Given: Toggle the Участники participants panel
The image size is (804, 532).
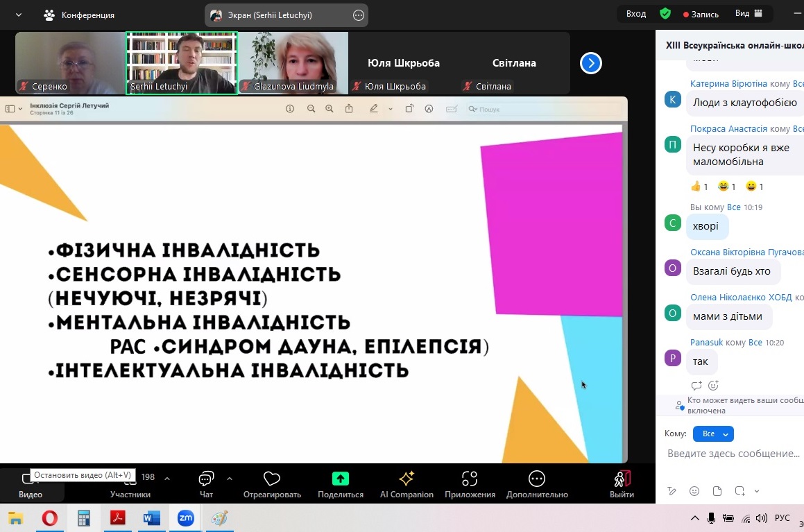Looking at the screenshot, I should pyautogui.click(x=130, y=484).
